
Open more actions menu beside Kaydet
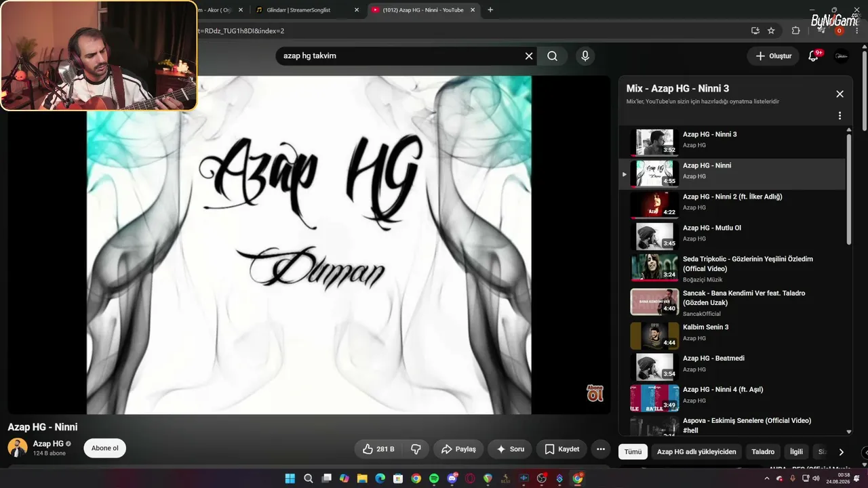(x=600, y=449)
